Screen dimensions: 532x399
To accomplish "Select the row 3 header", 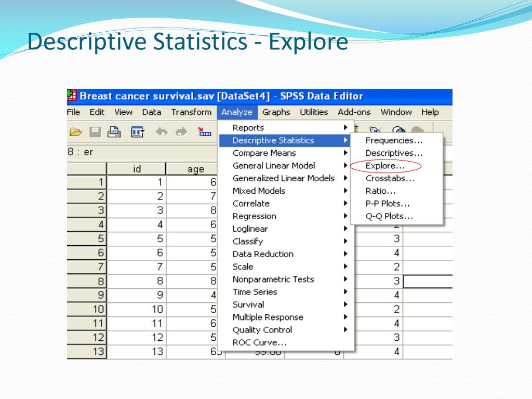I will coord(87,210).
